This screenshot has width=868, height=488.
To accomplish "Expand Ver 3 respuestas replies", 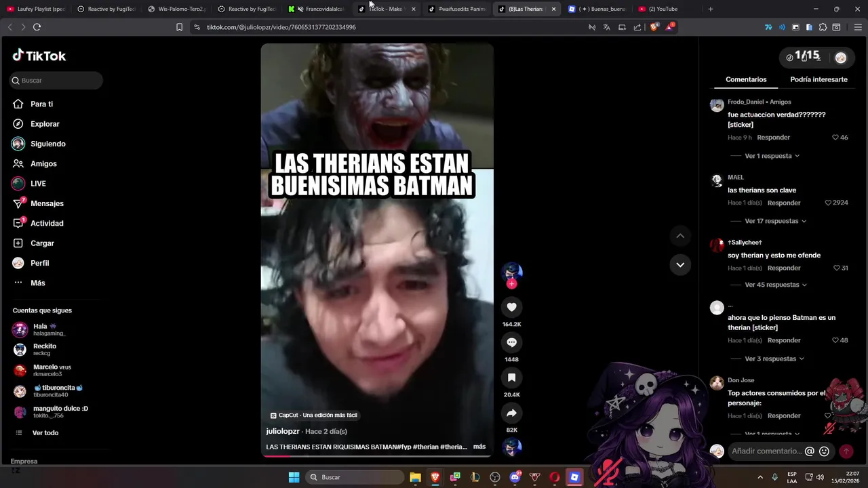I will pyautogui.click(x=774, y=359).
